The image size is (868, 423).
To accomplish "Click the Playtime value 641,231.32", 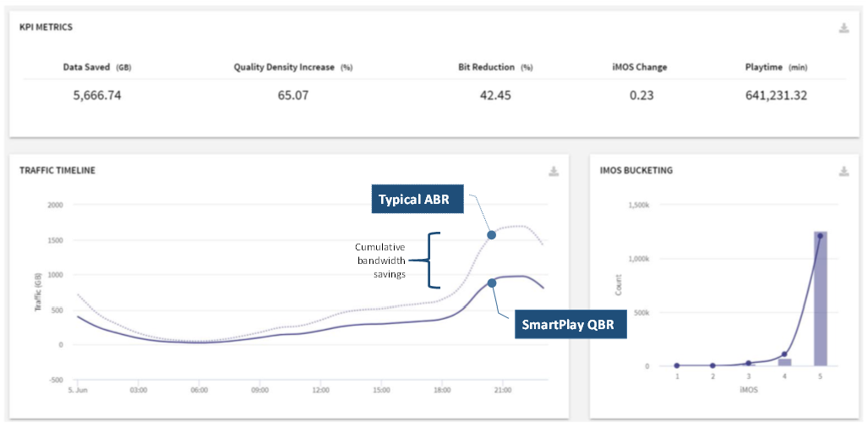I will 776,96.
